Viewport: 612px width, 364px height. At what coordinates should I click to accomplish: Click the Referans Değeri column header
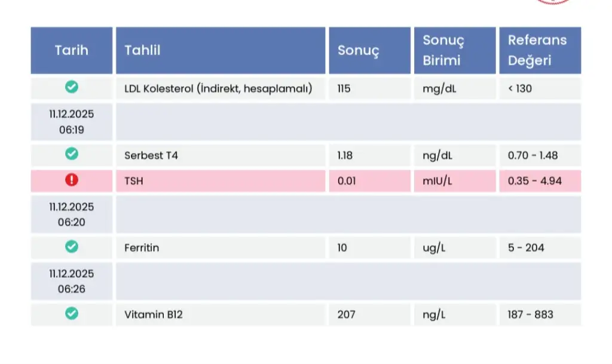537,50
